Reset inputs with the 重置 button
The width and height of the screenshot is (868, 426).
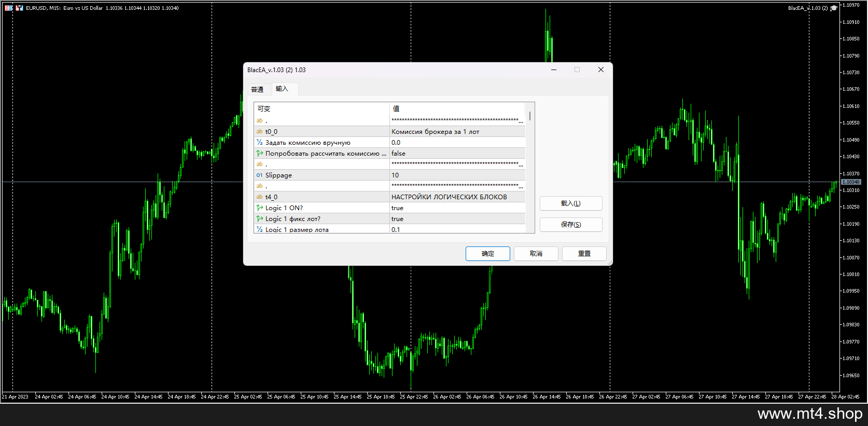coord(584,254)
